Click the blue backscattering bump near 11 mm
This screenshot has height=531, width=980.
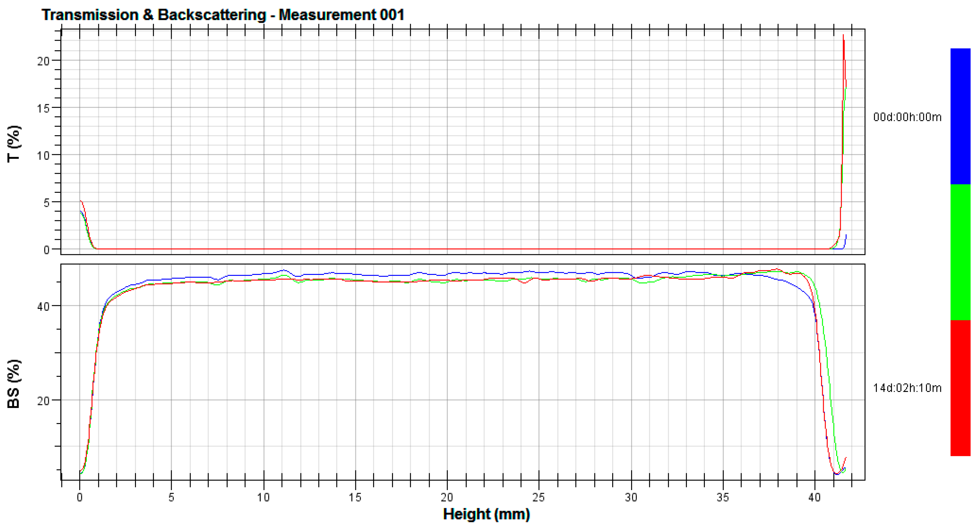point(283,270)
